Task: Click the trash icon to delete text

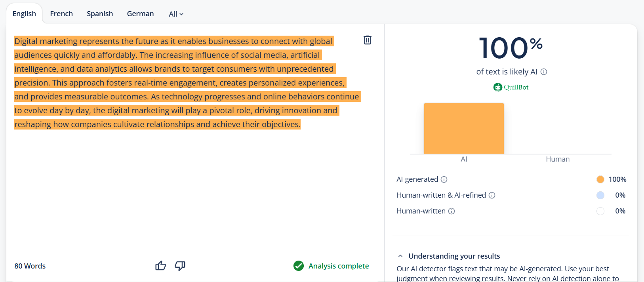Action: [x=368, y=40]
